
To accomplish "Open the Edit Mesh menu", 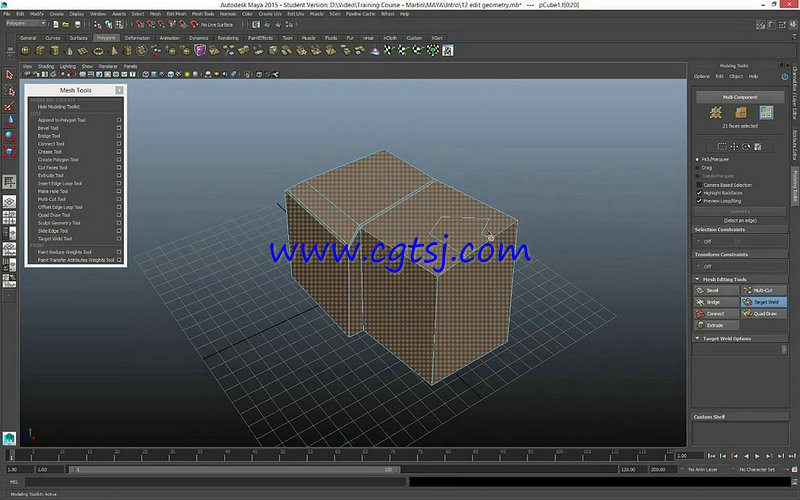I will click(x=177, y=14).
